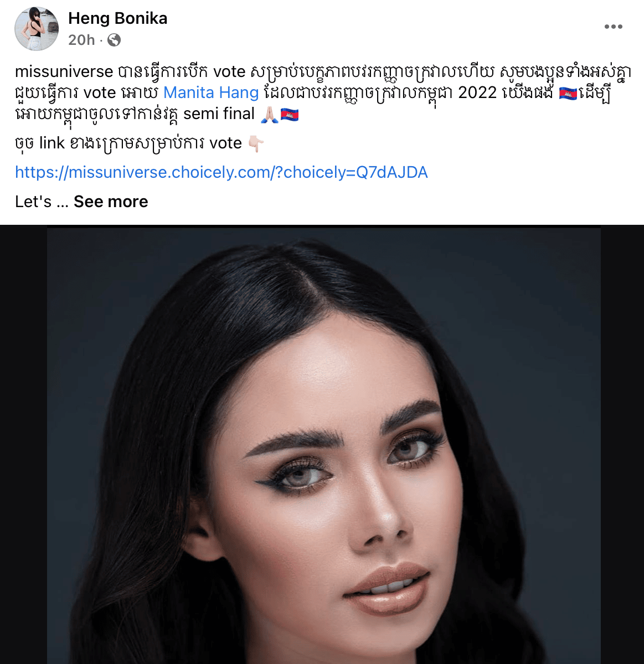Click the Cambodian flag emoji on second line
Viewport: 644px width, 664px height.
(x=568, y=94)
